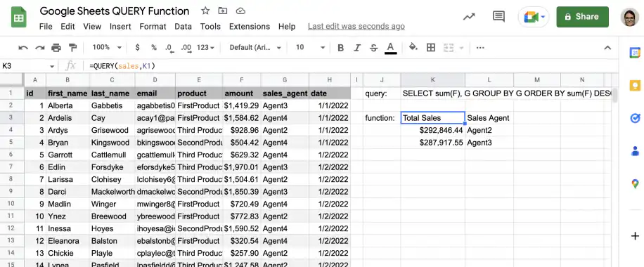Rename the document title

pyautogui.click(x=115, y=11)
